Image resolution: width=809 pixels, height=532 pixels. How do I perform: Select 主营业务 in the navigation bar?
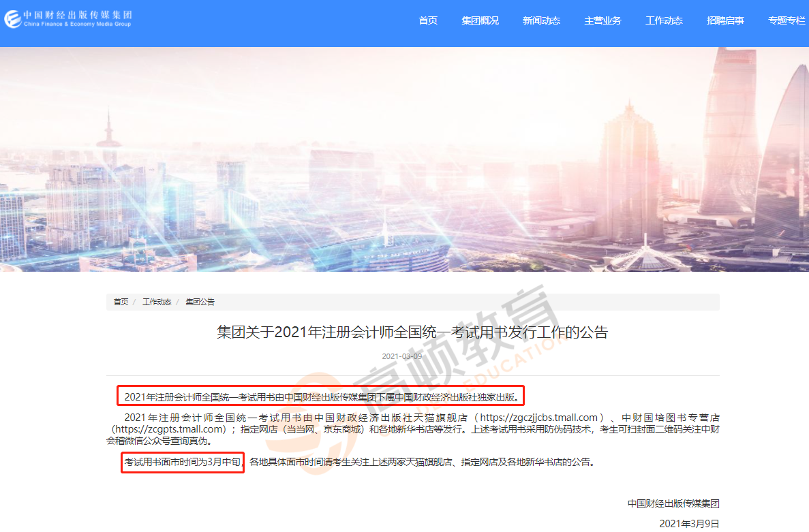tap(602, 20)
